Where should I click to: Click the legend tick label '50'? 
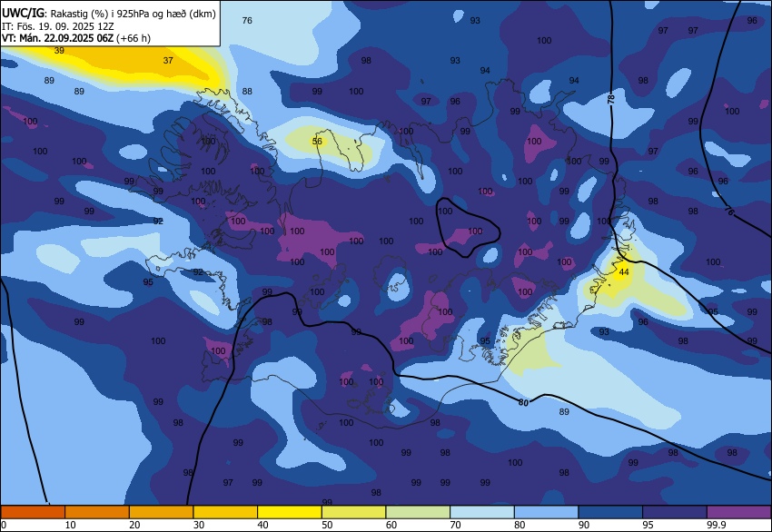327,525
